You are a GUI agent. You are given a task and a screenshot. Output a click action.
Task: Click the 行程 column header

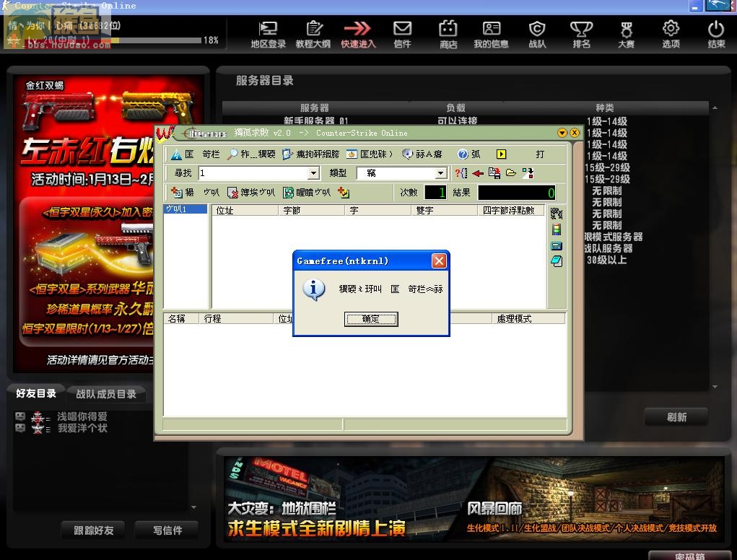236,318
